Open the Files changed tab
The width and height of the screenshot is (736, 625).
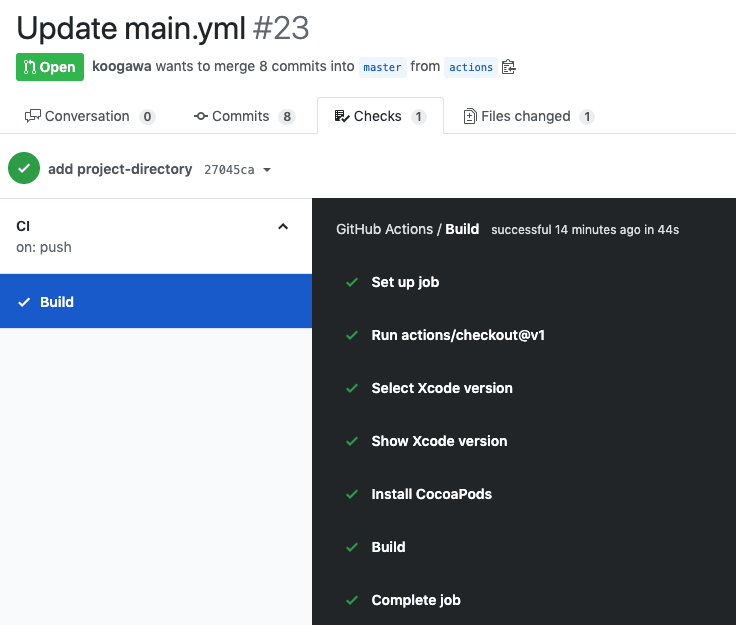point(529,116)
